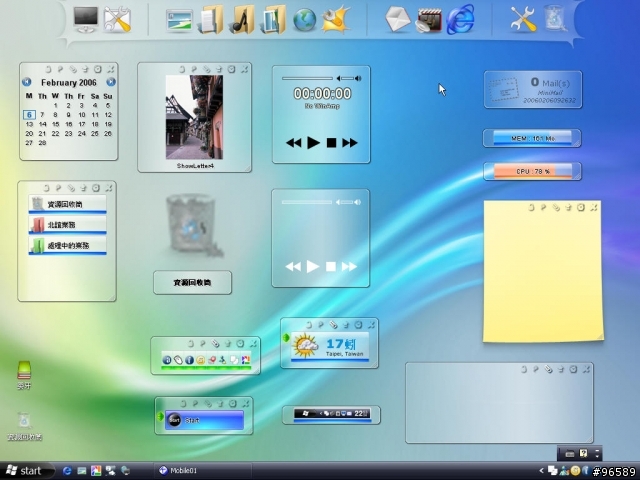This screenshot has width=640, height=480.
Task: Open the music folder with note icon
Action: (242, 19)
